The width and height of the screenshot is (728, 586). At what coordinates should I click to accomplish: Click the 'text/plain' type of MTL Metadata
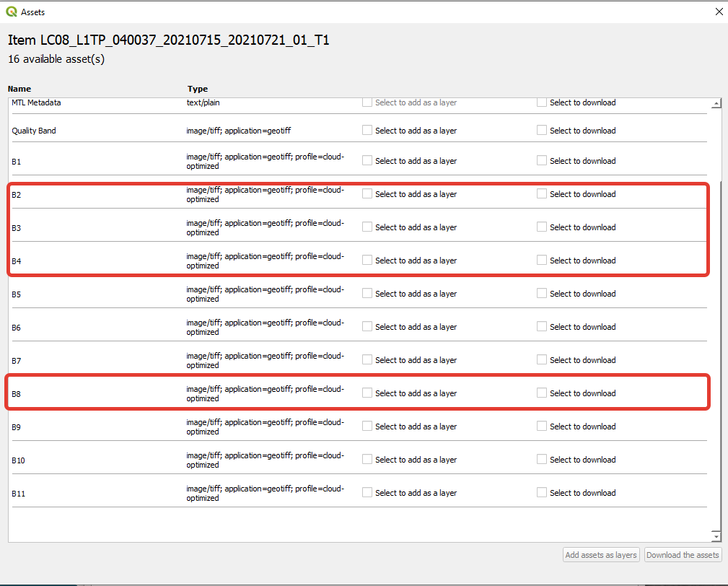[x=203, y=102]
